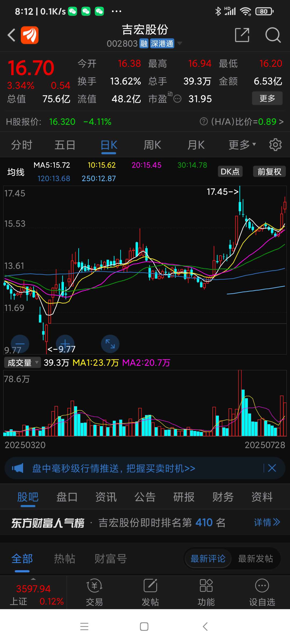290x644 pixels.
Task: Open the millisecond quotes push banner link
Action: point(114,468)
